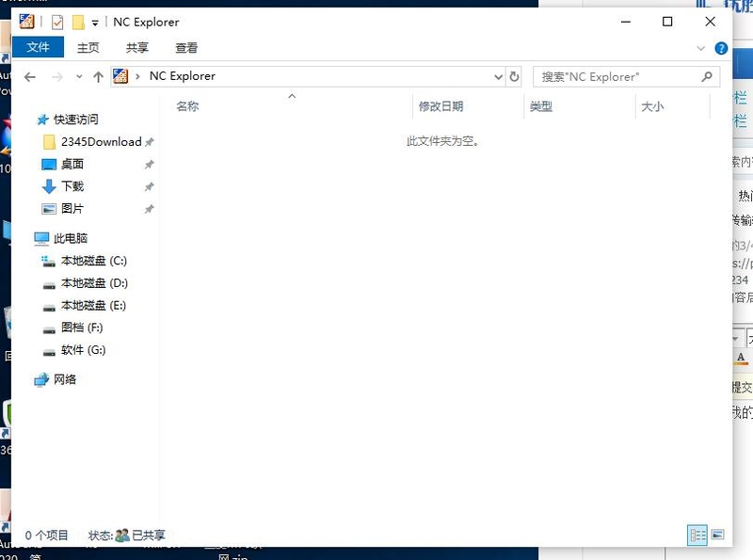753x560 pixels.
Task: Open the address bar history dropdown
Action: coord(498,77)
